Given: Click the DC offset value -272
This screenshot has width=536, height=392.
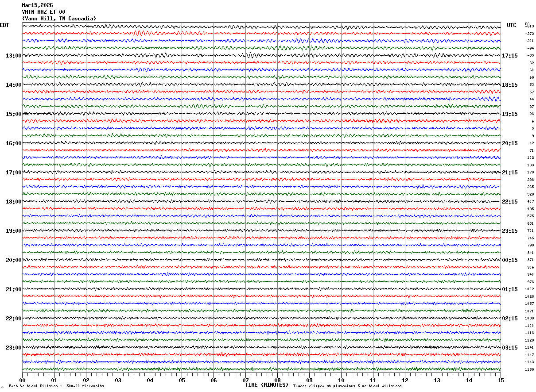Looking at the screenshot, I should [x=529, y=34].
